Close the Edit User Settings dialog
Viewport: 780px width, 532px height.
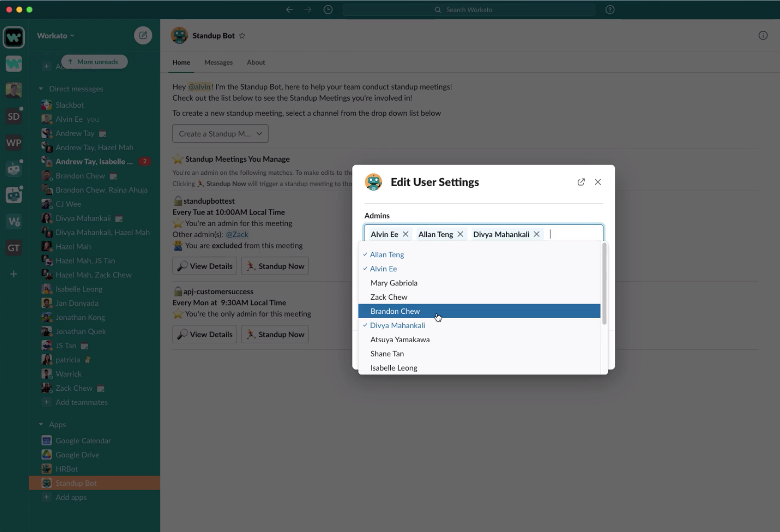coord(598,182)
